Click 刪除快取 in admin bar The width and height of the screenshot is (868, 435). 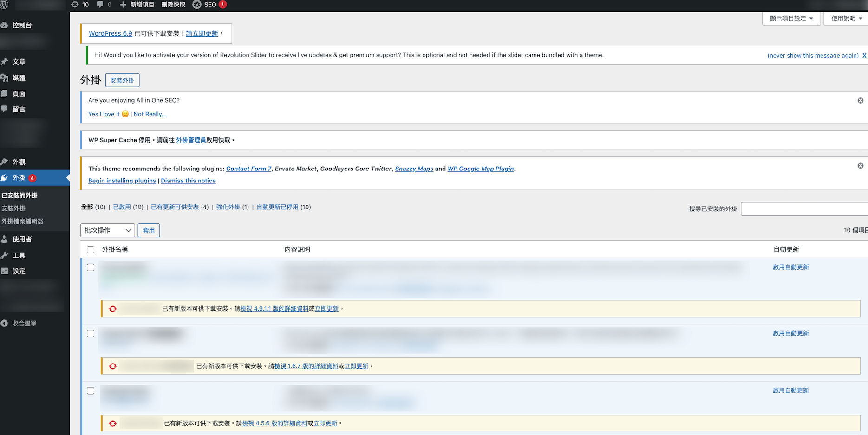click(173, 5)
